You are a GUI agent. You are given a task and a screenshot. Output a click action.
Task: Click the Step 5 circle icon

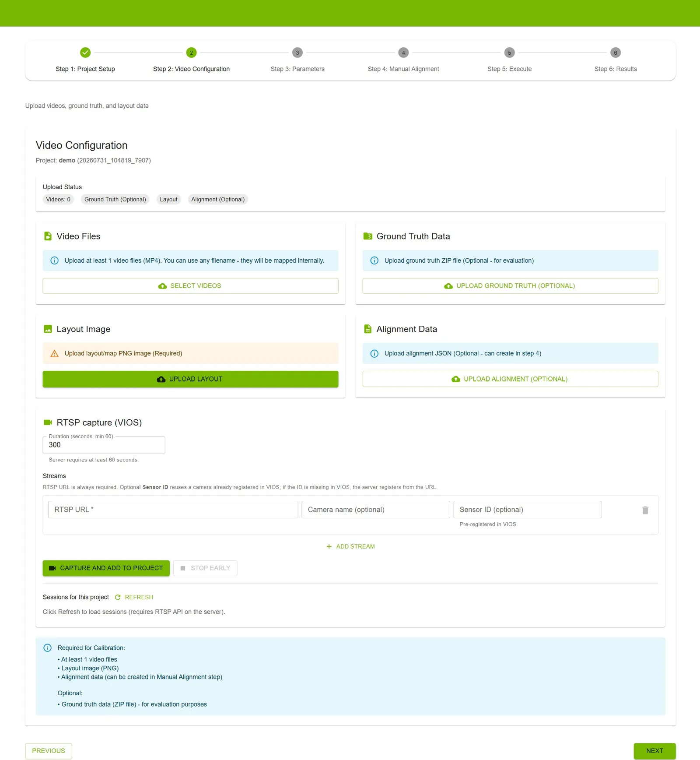point(509,53)
